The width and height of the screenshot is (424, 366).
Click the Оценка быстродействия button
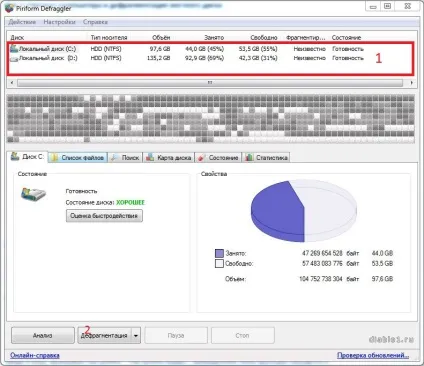point(104,216)
